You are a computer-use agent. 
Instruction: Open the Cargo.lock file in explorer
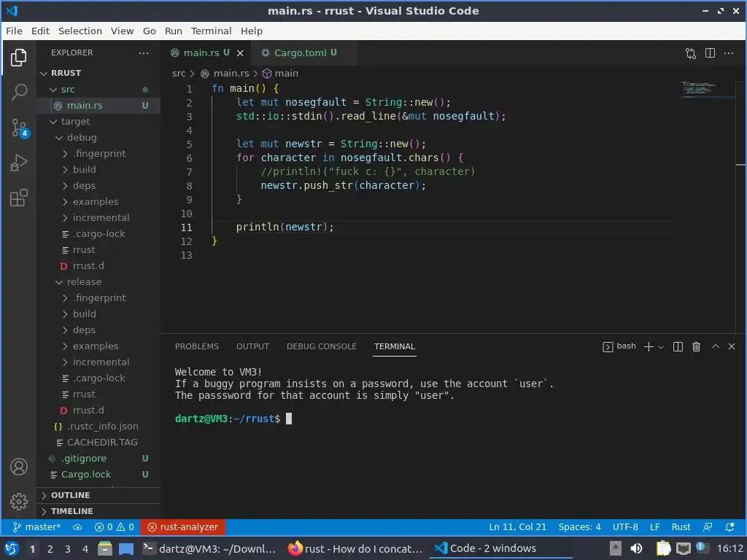tap(98, 474)
